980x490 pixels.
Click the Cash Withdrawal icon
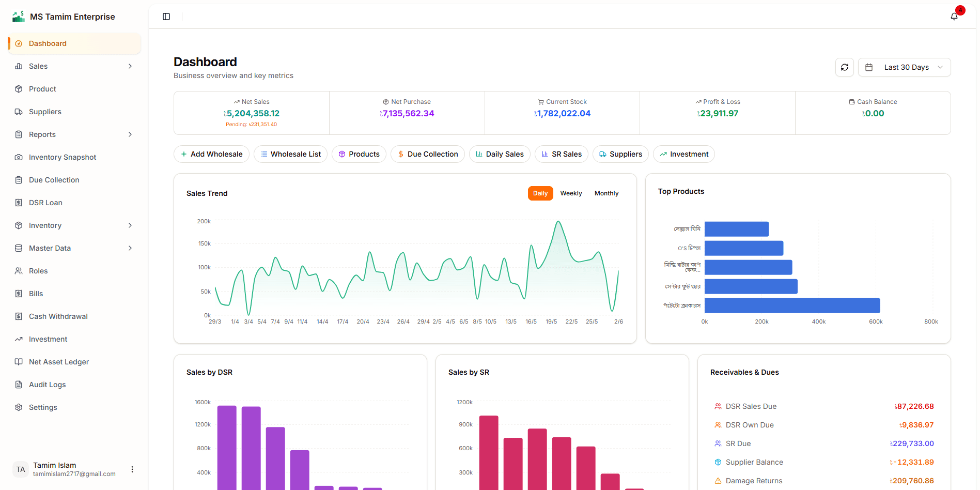[19, 316]
